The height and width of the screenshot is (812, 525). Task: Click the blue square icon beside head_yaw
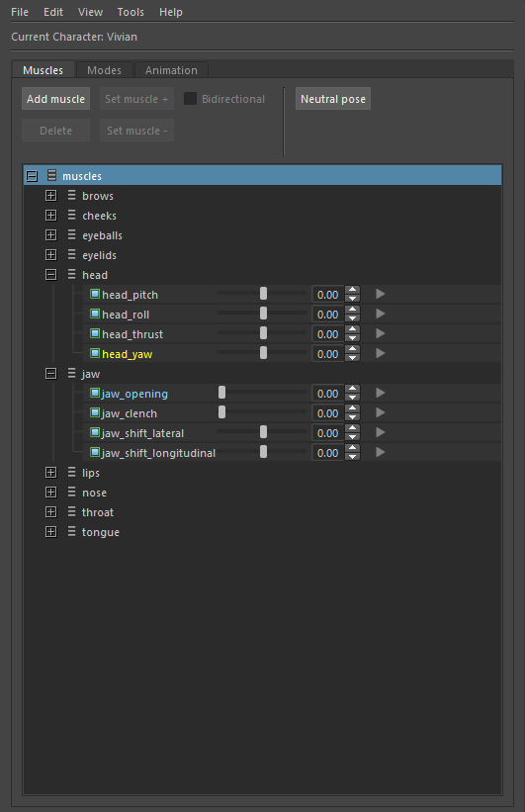[95, 354]
